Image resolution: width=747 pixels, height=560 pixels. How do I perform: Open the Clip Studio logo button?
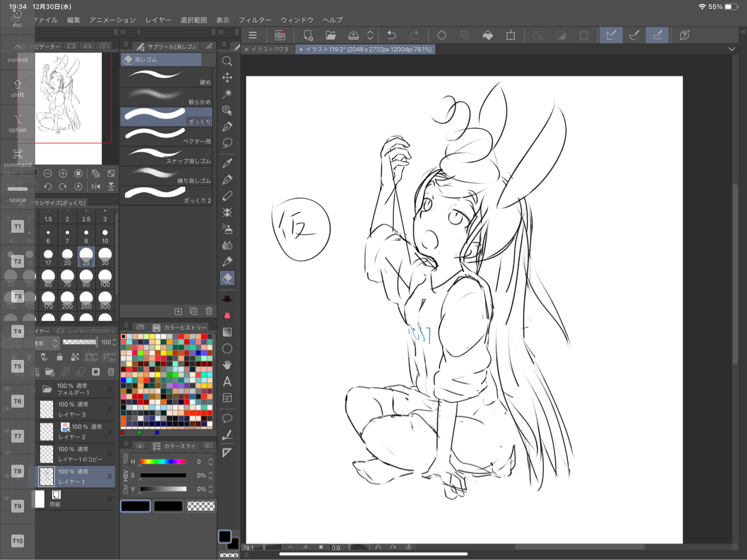pyautogui.click(x=280, y=35)
